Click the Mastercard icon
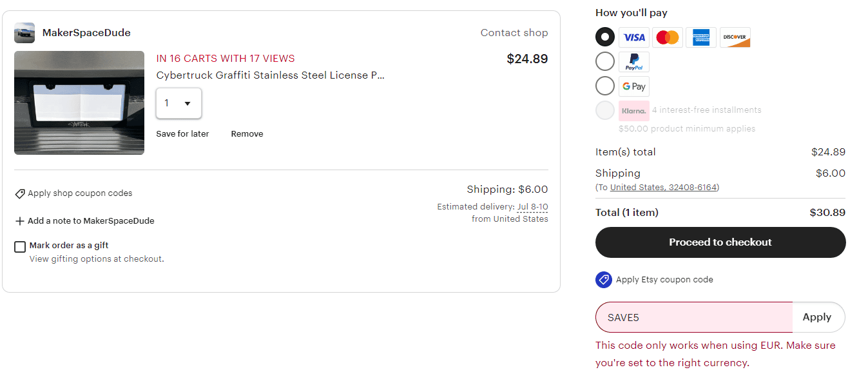 click(x=667, y=37)
